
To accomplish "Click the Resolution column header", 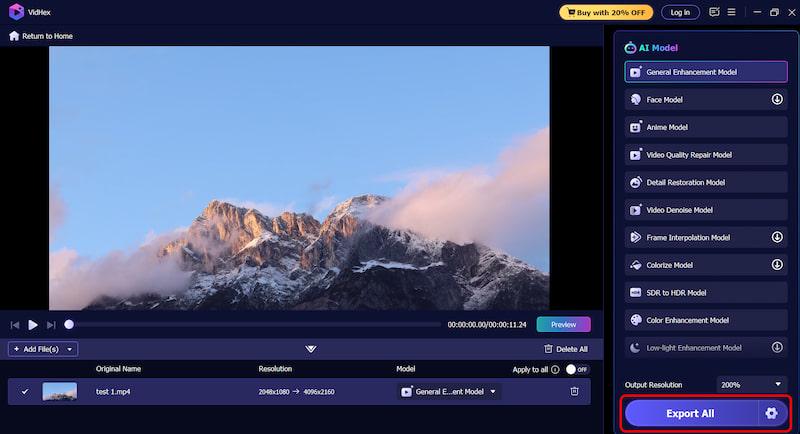I will click(x=275, y=369).
